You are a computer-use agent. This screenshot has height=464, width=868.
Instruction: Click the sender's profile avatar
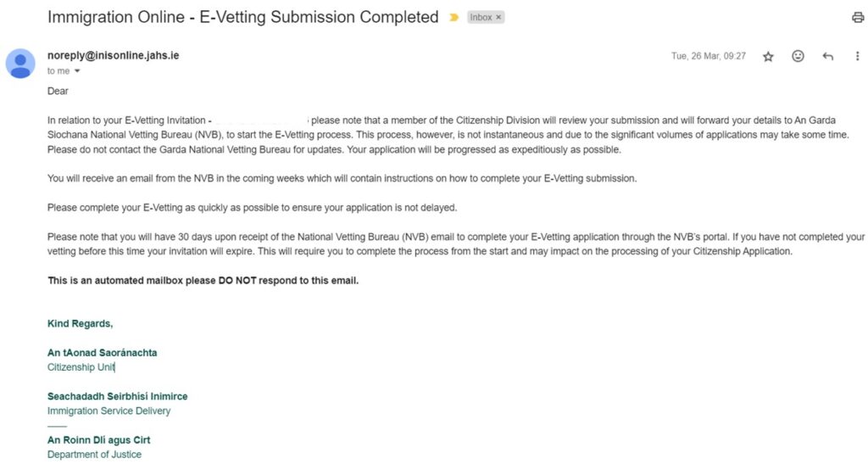[20, 63]
